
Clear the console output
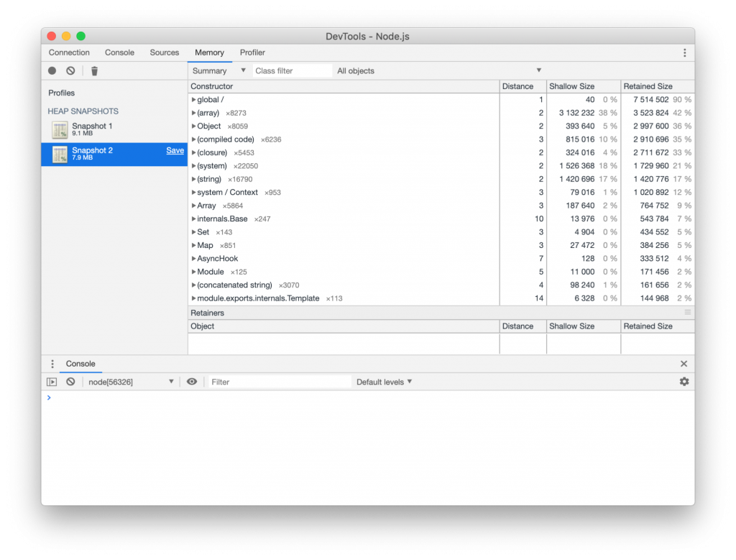[x=70, y=382]
